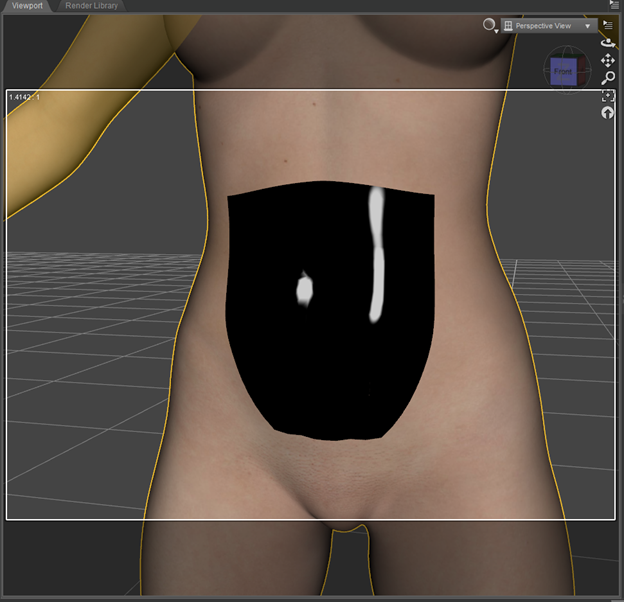Viewport: 624px width, 602px height.
Task: Click the frame selection icon
Action: point(608,96)
